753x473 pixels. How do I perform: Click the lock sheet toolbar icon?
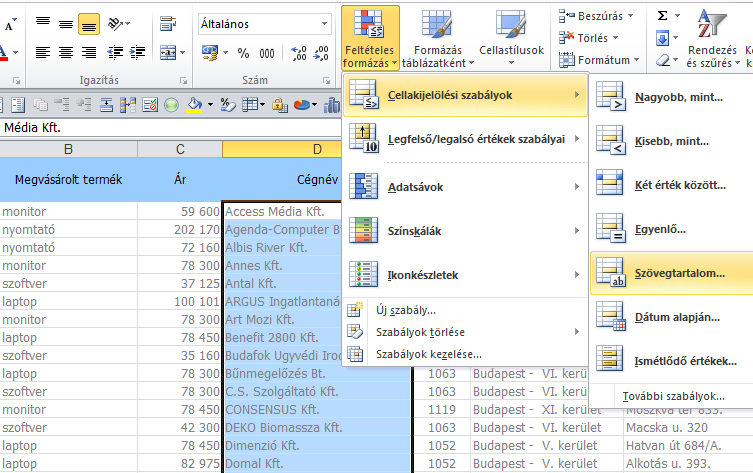point(280,105)
